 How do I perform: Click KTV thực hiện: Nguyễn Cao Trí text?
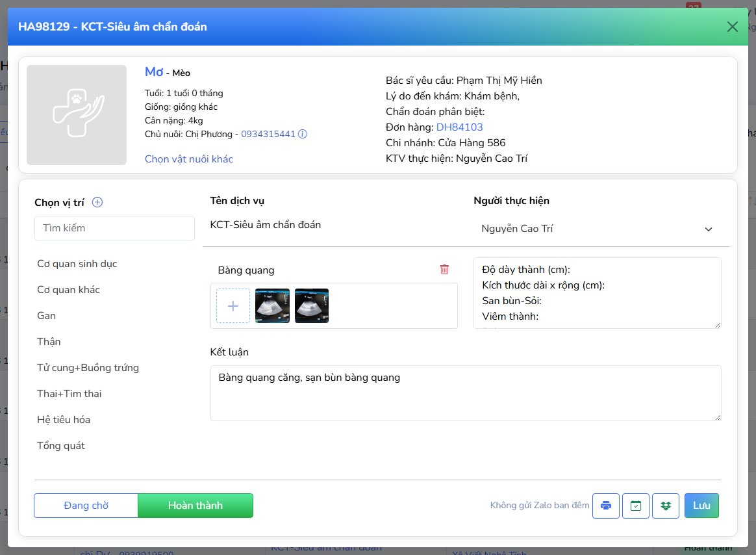pos(457,159)
